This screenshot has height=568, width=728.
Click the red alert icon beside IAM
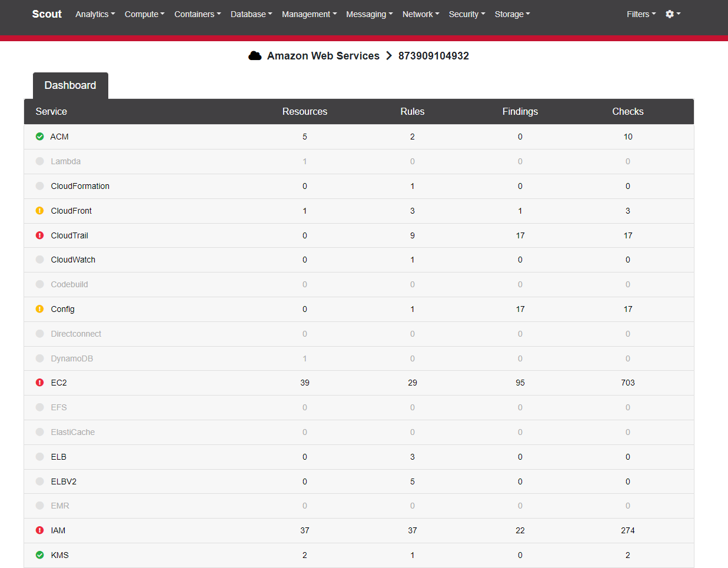(39, 530)
